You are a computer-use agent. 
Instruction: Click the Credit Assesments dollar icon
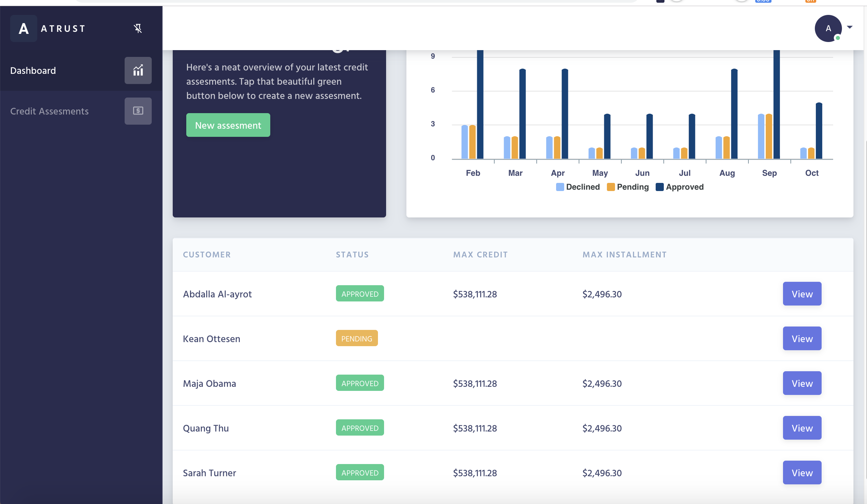click(x=138, y=111)
